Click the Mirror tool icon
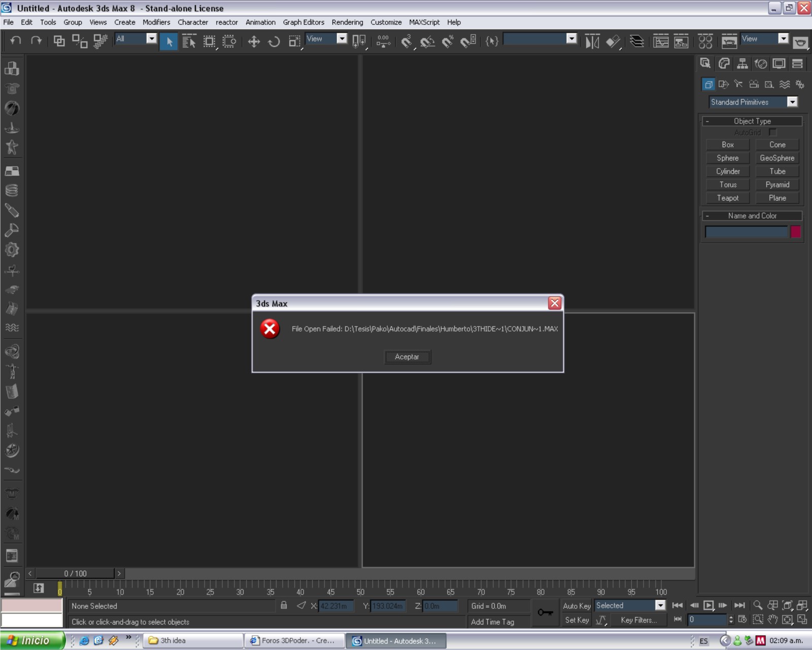812x650 pixels. [592, 41]
